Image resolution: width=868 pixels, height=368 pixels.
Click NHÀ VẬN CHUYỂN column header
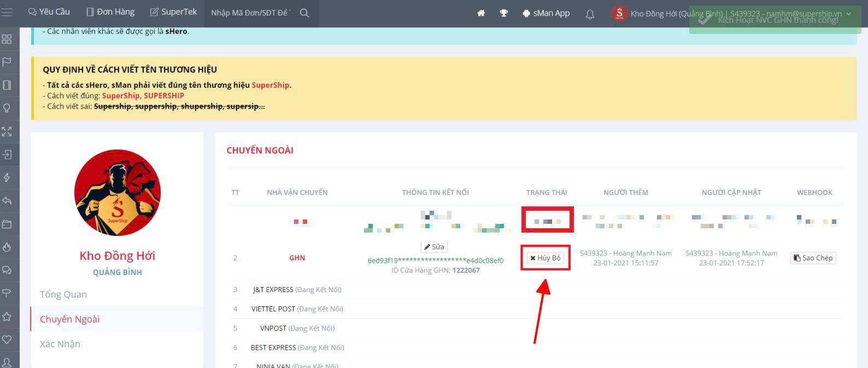click(297, 192)
